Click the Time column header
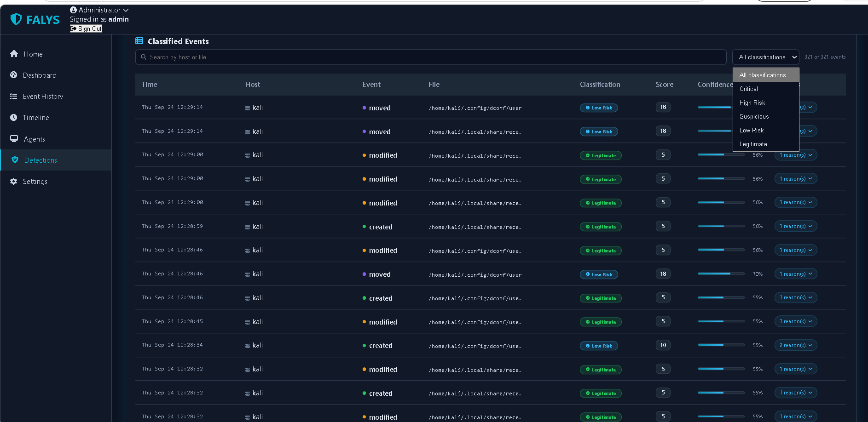The height and width of the screenshot is (422, 868). pos(150,85)
